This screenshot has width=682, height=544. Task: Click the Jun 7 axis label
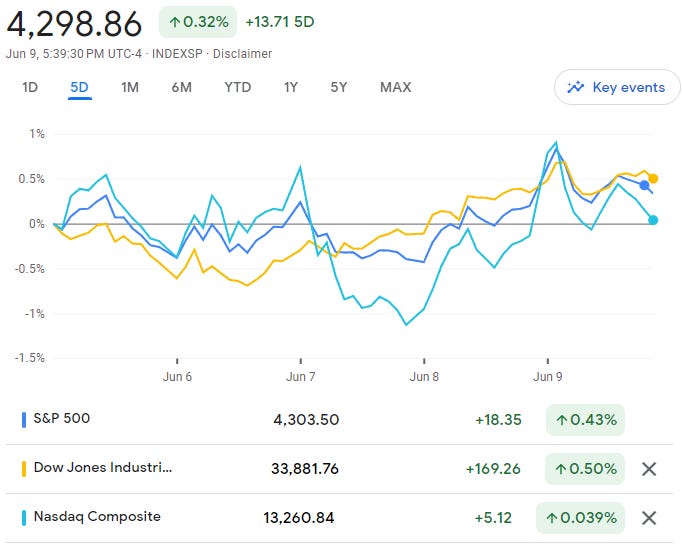[x=301, y=377]
